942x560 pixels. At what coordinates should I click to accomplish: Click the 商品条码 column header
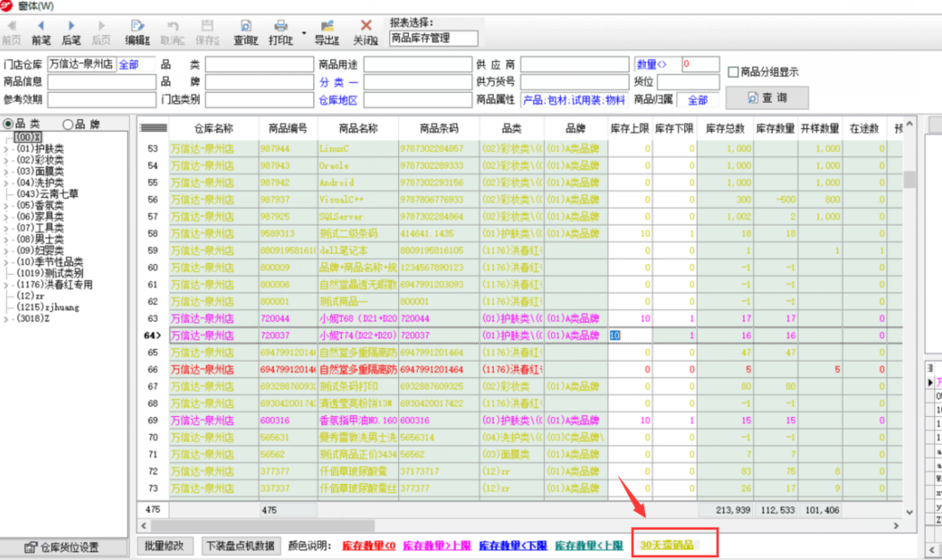coord(439,128)
